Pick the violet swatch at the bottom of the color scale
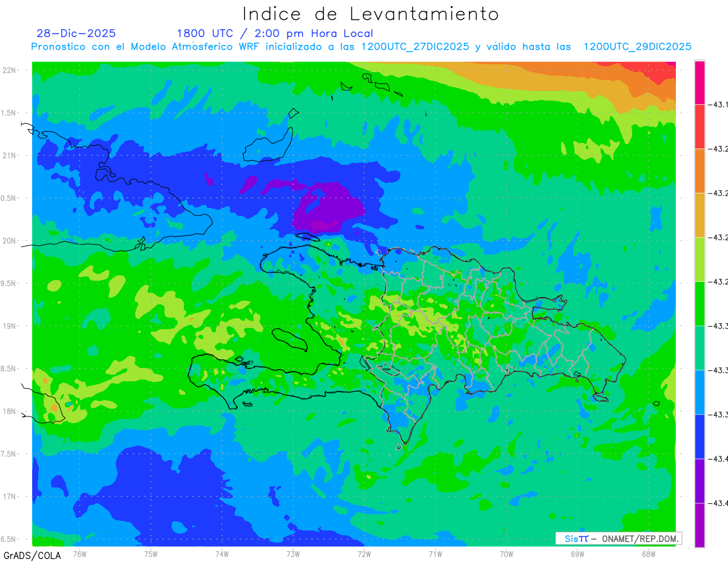This screenshot has height=562, width=728. point(699,525)
